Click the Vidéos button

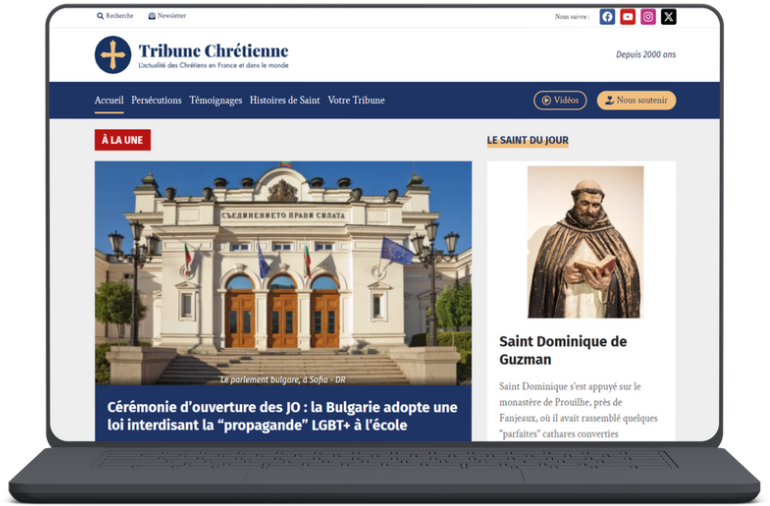tap(560, 100)
